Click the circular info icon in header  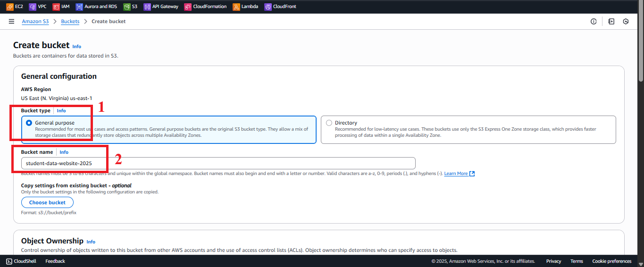[594, 21]
